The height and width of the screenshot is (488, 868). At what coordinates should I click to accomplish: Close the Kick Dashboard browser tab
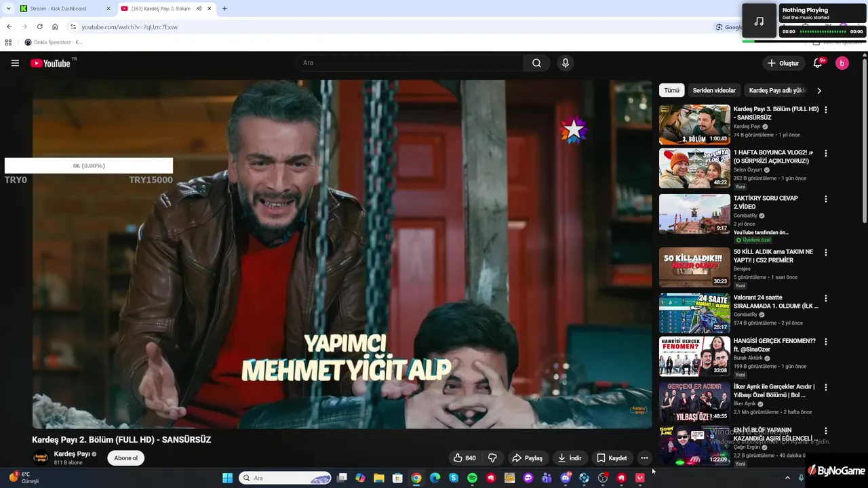(x=108, y=9)
